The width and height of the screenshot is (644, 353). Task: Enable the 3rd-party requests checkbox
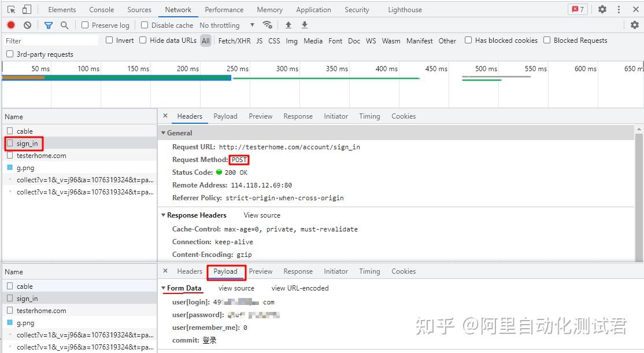(10, 54)
